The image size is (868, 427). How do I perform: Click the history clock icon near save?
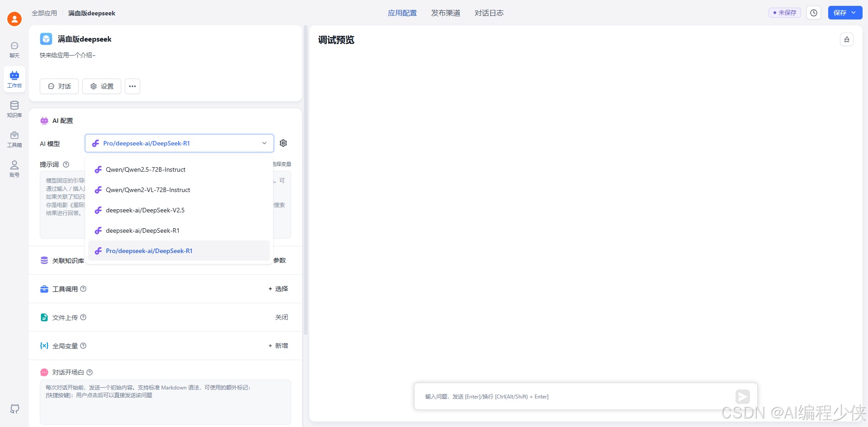(814, 13)
